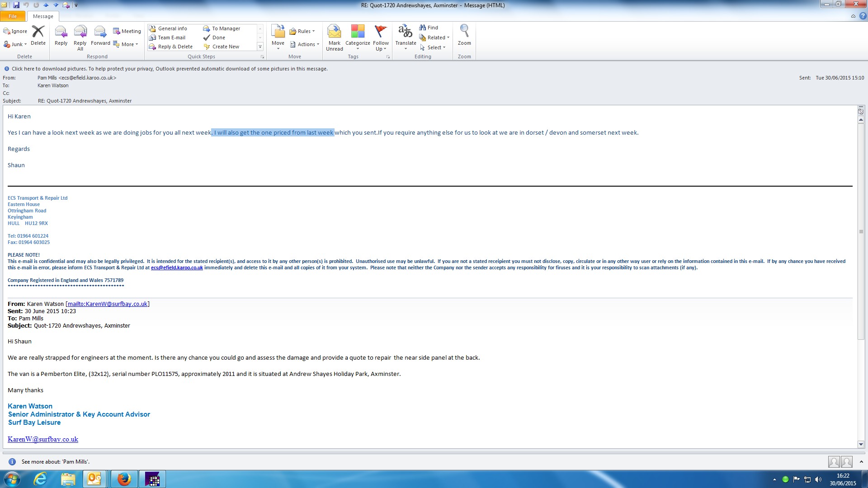Image resolution: width=868 pixels, height=488 pixels.
Task: Select the Message ribbon tab
Action: (43, 16)
